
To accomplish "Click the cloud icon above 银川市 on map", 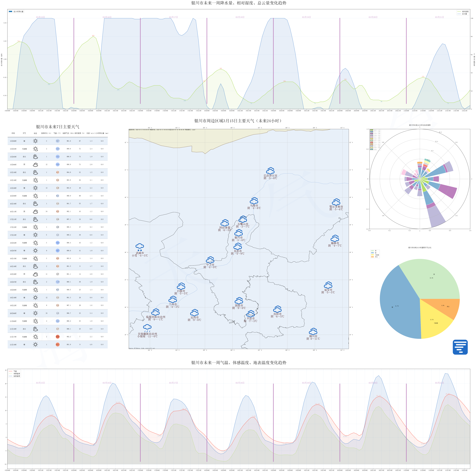I will [238, 233].
